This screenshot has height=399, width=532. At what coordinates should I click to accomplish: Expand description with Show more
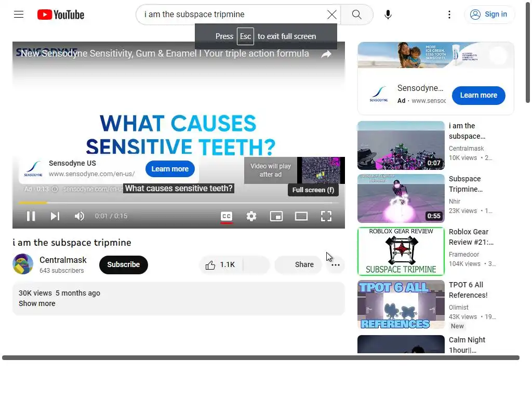coord(37,303)
